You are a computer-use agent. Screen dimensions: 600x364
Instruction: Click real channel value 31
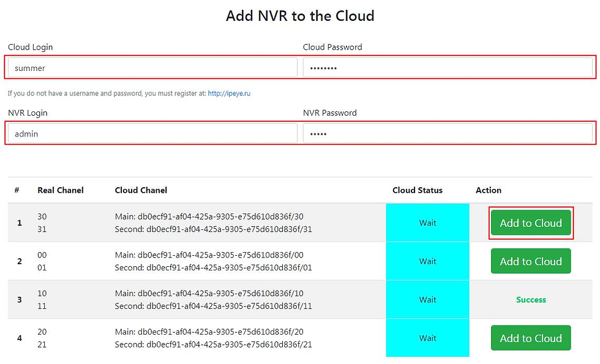tap(42, 229)
